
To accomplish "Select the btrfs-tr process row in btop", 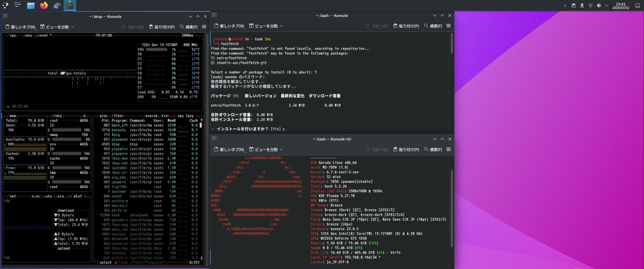I will pyautogui.click(x=149, y=210).
